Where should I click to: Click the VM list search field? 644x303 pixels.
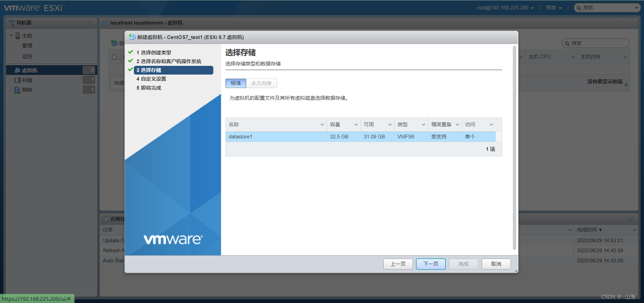point(595,43)
